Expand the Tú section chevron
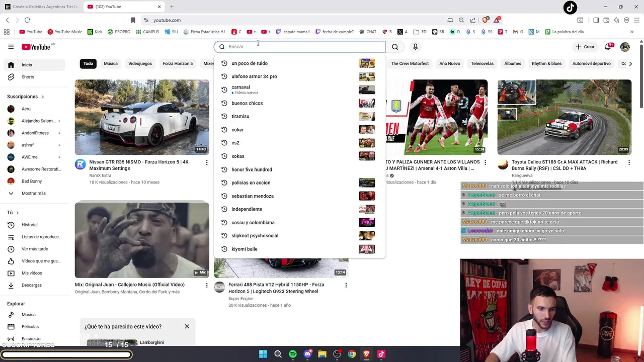This screenshot has width=644, height=362. [x=18, y=213]
